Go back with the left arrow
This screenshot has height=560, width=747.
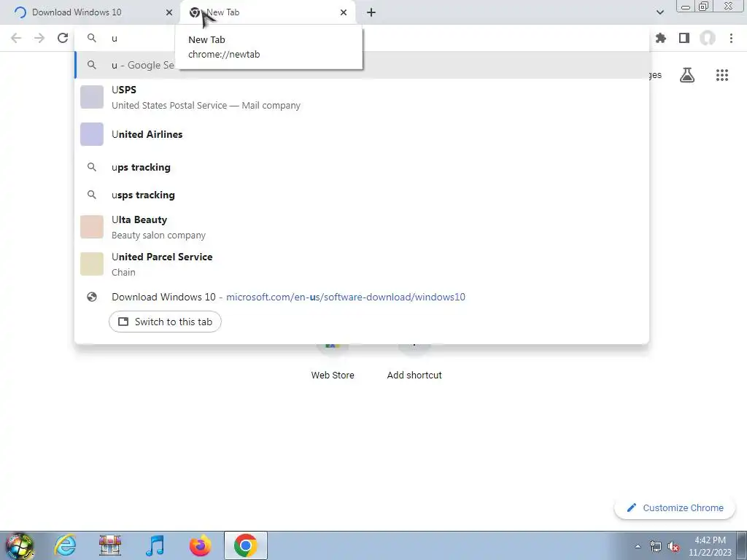pyautogui.click(x=16, y=38)
